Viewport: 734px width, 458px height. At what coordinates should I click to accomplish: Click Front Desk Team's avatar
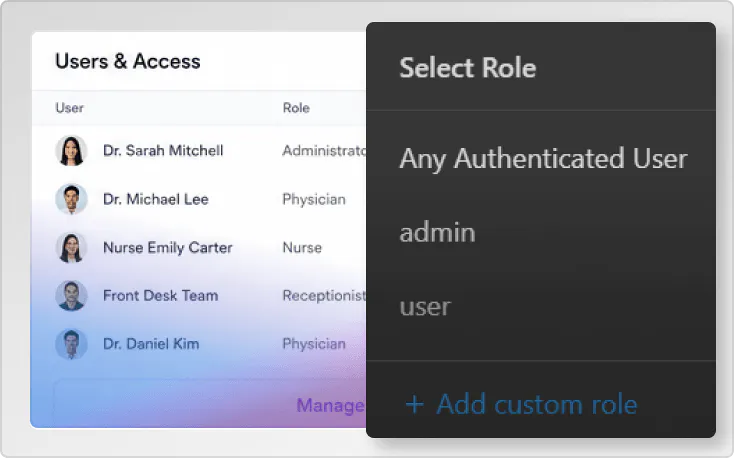click(x=71, y=295)
